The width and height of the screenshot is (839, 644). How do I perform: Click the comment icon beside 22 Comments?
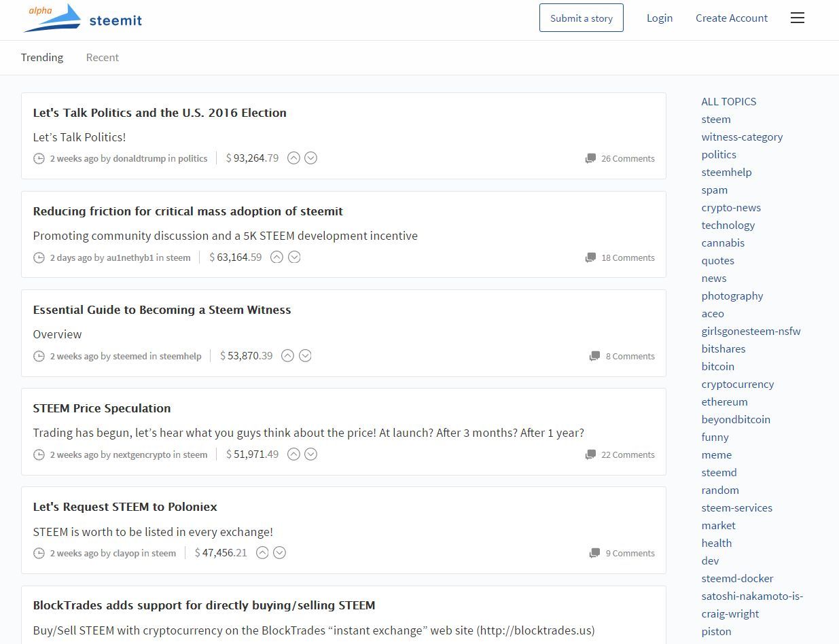coord(590,455)
